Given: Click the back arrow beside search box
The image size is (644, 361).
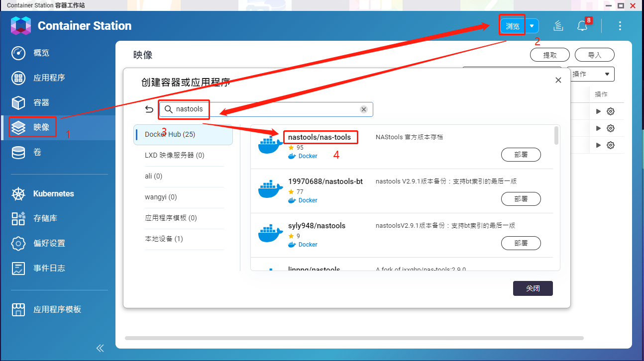Looking at the screenshot, I should pos(149,109).
